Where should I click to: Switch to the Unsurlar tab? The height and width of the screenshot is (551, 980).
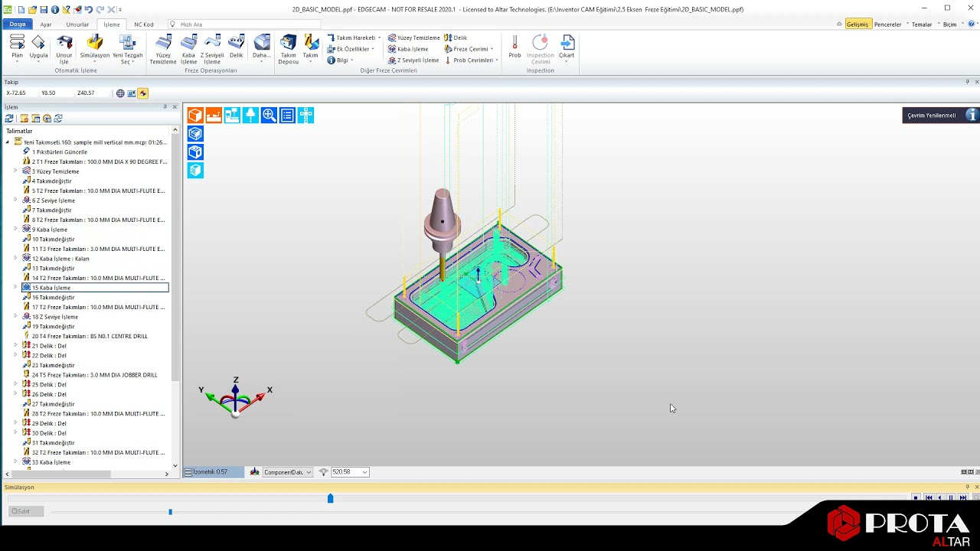[77, 24]
